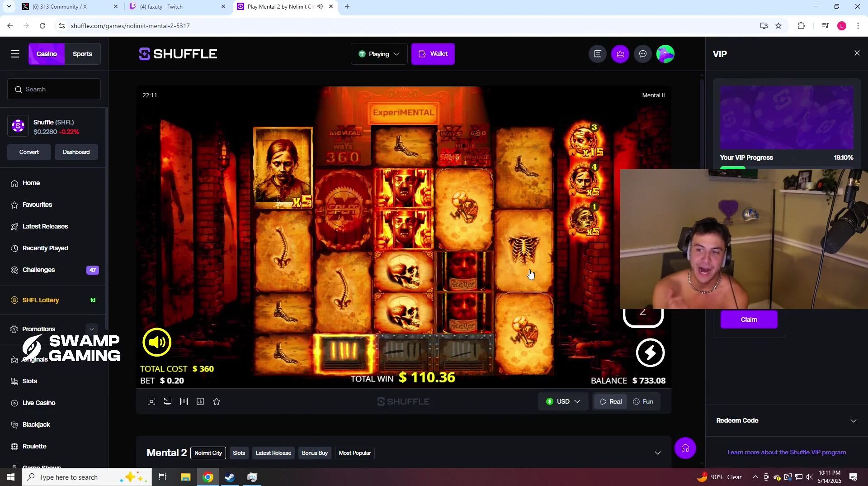Open Challenges in the sidebar
This screenshot has width=868, height=486.
pos(38,270)
